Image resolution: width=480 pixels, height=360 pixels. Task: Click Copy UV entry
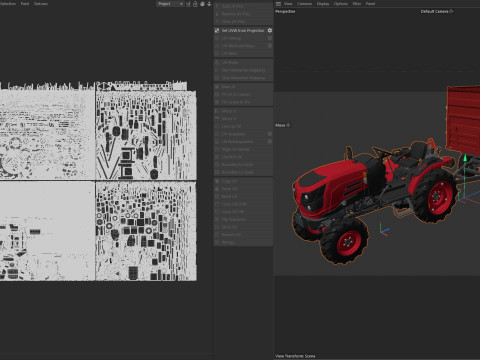tap(243, 181)
